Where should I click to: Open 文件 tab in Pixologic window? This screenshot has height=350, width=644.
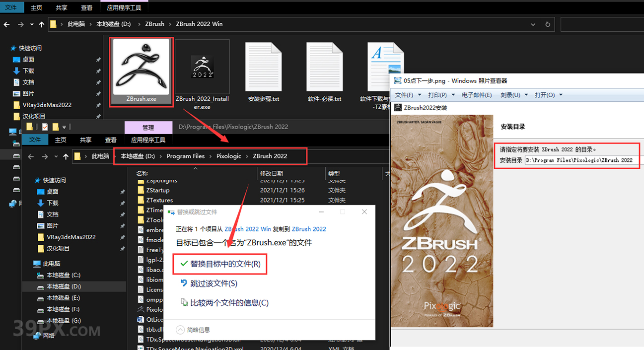[x=35, y=140]
